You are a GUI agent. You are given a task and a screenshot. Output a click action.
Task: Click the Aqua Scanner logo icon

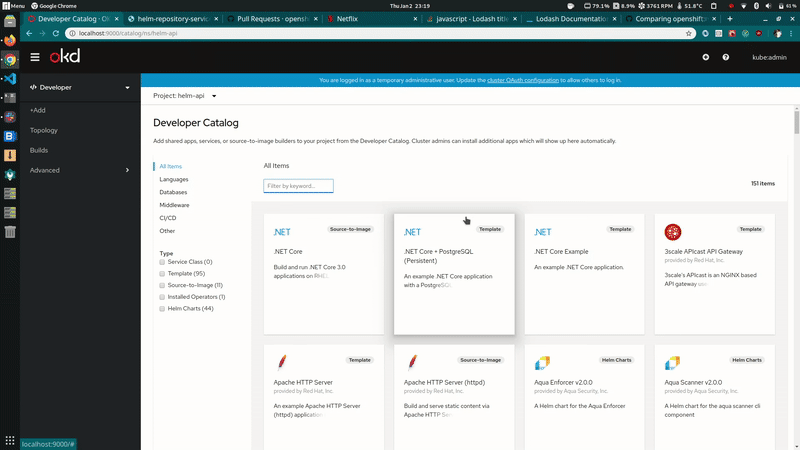(x=672, y=363)
